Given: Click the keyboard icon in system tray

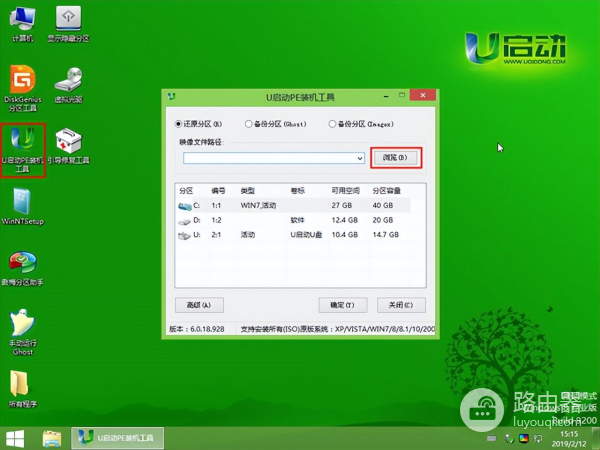Looking at the screenshot, I should point(492,439).
